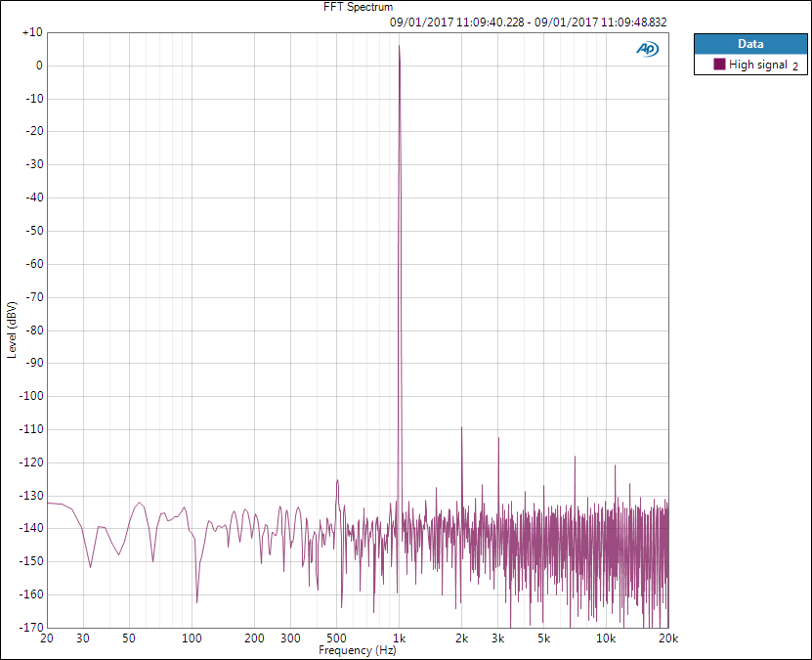The width and height of the screenshot is (812, 660).
Task: Click the Level (dBV) axis label
Action: pyautogui.click(x=12, y=330)
